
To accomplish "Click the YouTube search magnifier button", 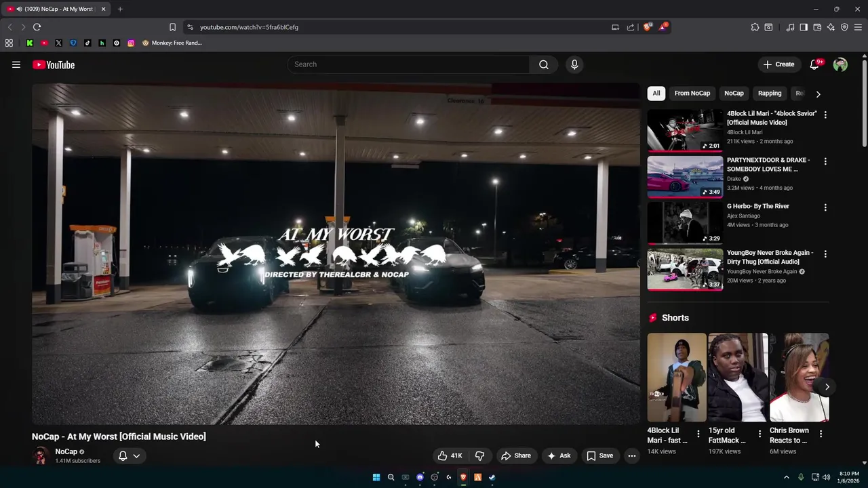I will 544,64.
